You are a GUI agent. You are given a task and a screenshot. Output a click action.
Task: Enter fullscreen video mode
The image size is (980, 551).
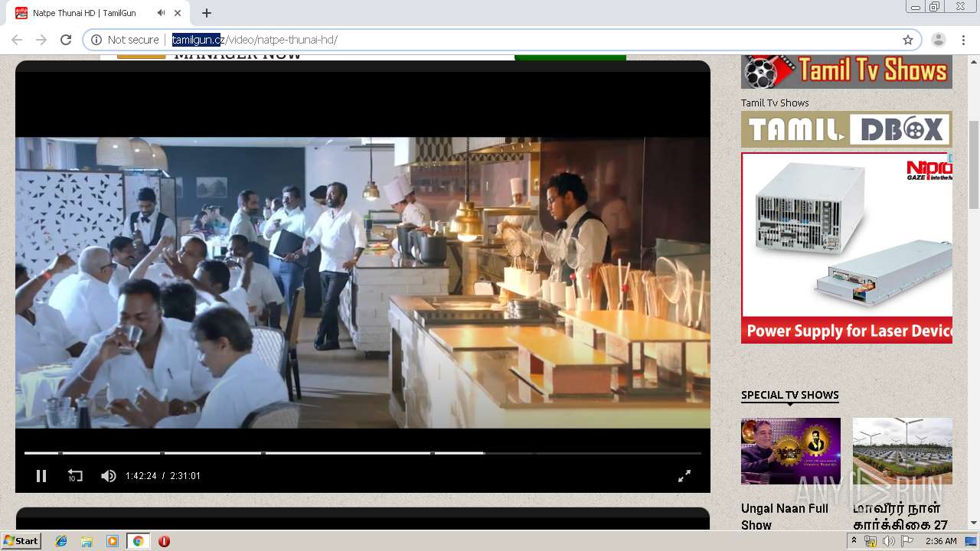click(x=684, y=476)
